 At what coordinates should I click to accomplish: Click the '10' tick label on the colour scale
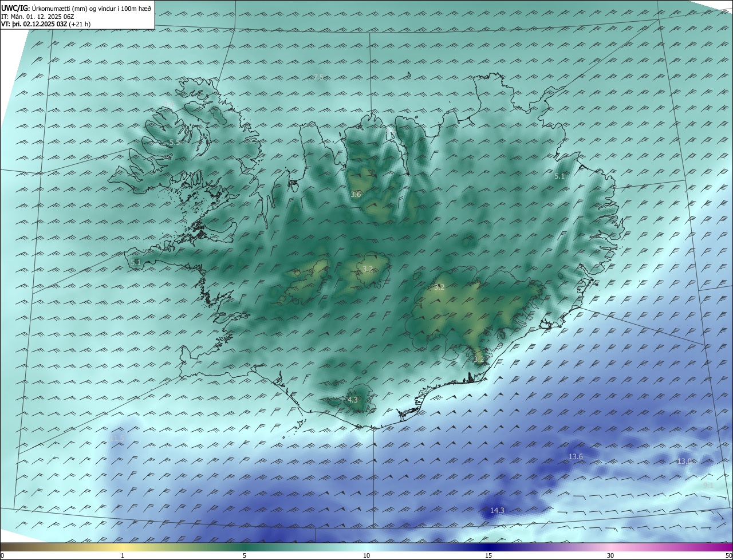tap(366, 555)
